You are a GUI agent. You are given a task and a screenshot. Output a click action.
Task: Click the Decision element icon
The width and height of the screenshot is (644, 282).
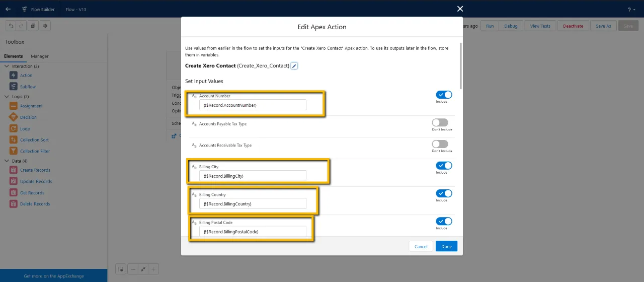[14, 117]
